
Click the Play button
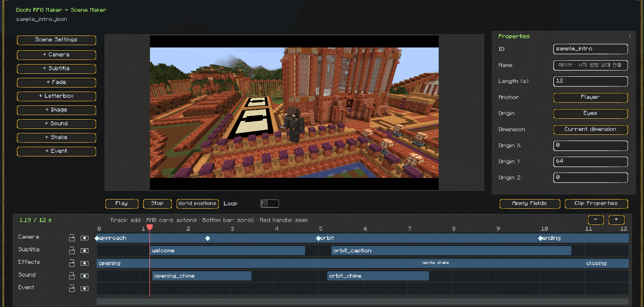click(122, 204)
